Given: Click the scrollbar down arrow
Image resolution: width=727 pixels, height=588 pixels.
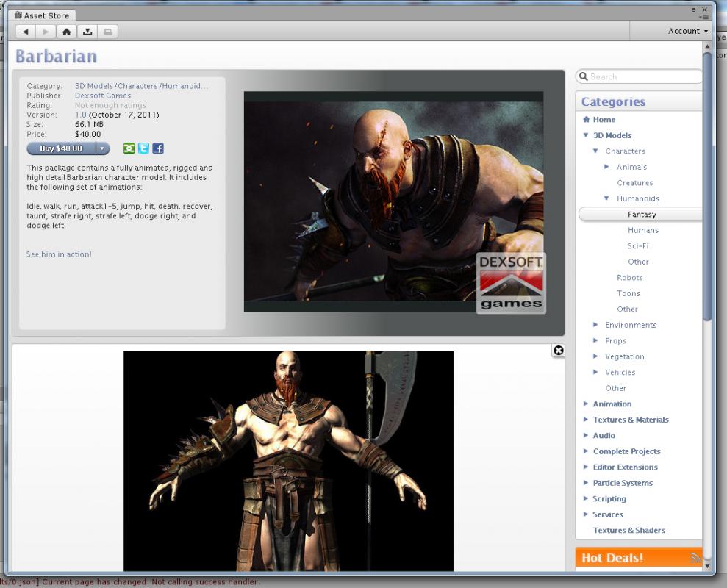Looking at the screenshot, I should [x=707, y=566].
